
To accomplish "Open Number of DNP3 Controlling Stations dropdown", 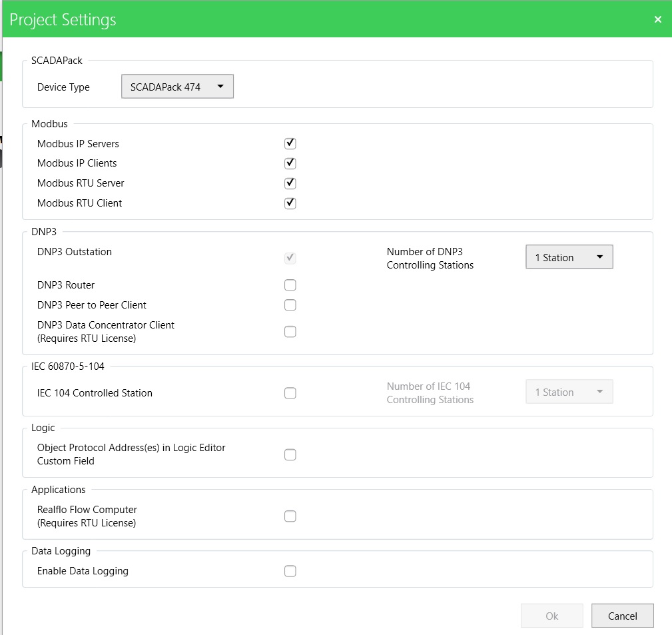I will click(x=569, y=257).
